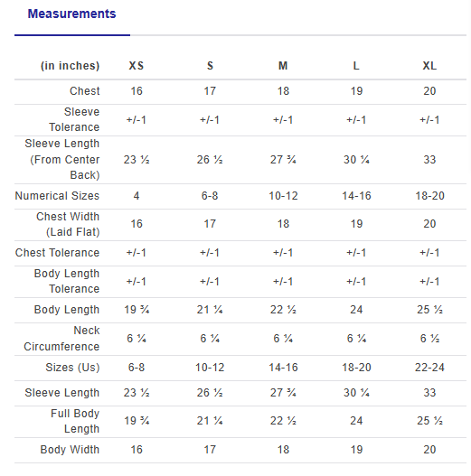Select the XS column header
This screenshot has height=476, width=471.
137,66
